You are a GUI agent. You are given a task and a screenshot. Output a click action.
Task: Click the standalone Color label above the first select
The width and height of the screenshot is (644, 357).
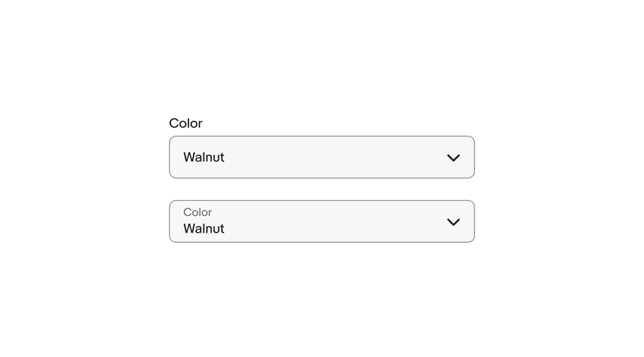[186, 123]
